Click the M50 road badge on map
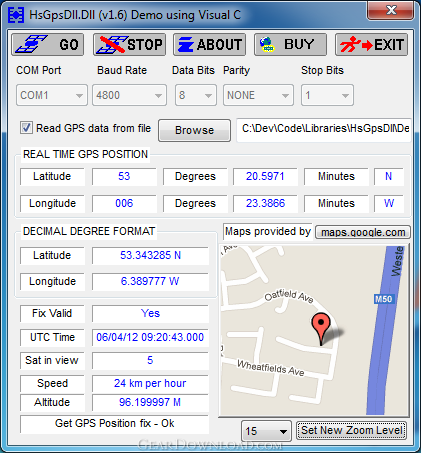Image resolution: width=421 pixels, height=453 pixels. point(383,299)
